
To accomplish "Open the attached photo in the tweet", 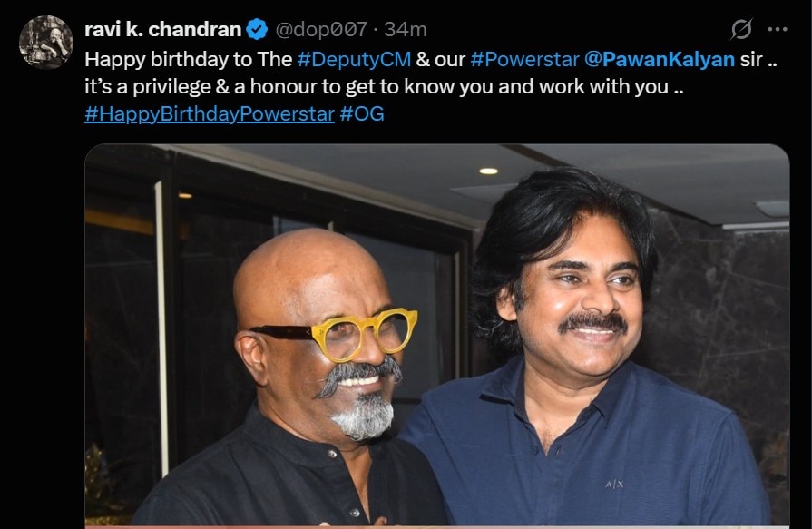I will point(437,335).
